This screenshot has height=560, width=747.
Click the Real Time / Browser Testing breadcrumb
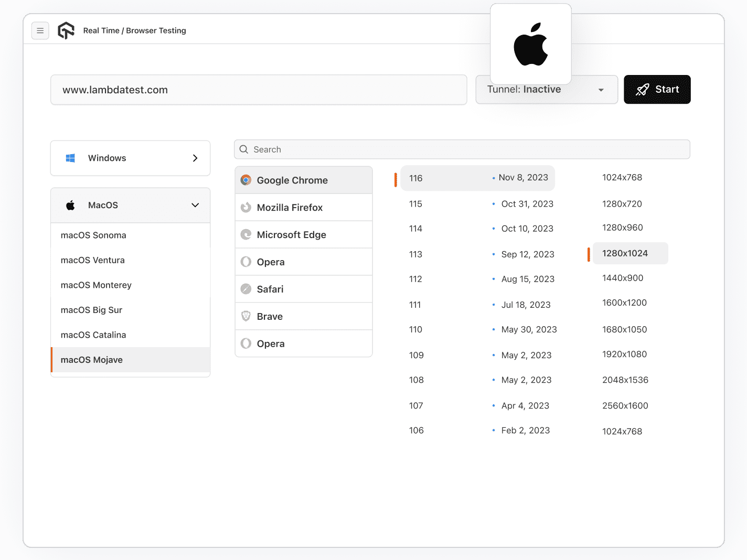[x=134, y=30]
